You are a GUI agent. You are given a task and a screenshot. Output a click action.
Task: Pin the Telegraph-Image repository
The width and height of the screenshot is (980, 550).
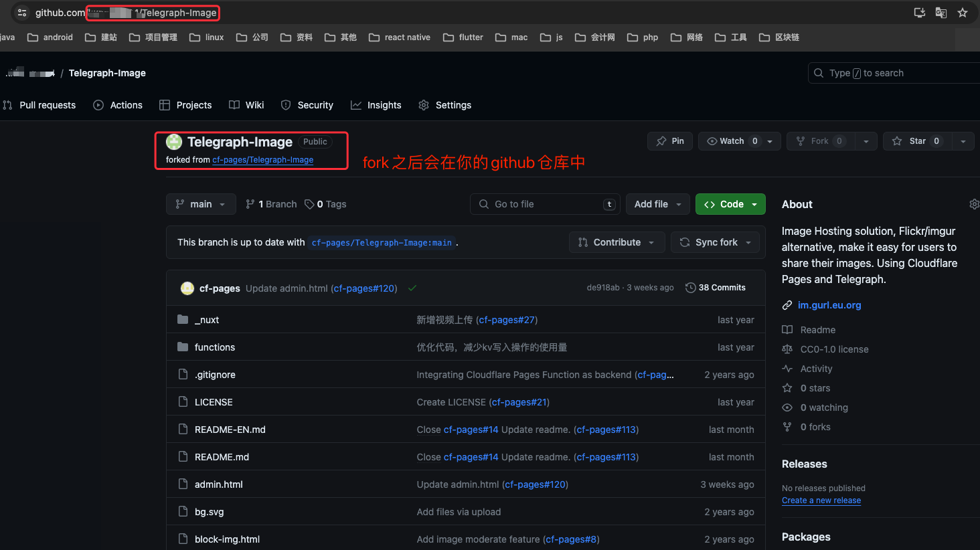coord(670,141)
